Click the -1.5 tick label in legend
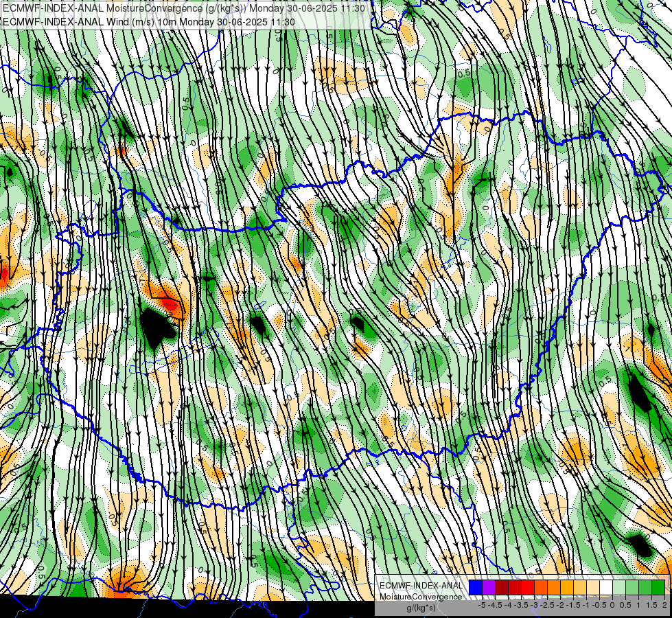Image resolution: width=672 pixels, height=618 pixels. point(573,605)
